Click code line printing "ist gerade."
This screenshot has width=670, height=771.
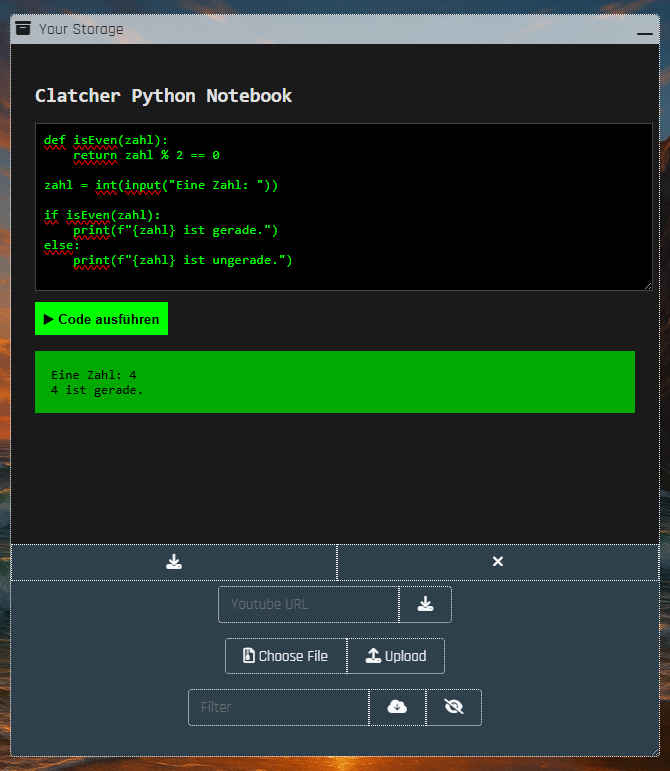pyautogui.click(x=175, y=230)
